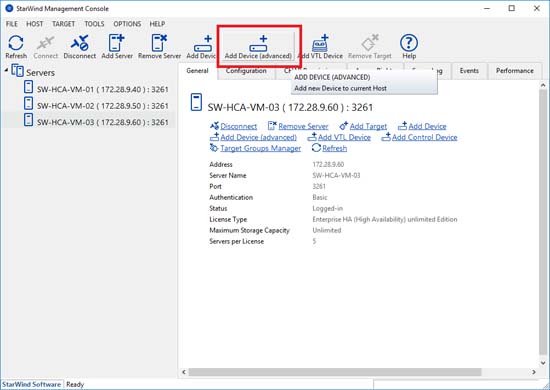The width and height of the screenshot is (550, 390).
Task: Click the Add Device toolbar icon
Action: coord(201,47)
